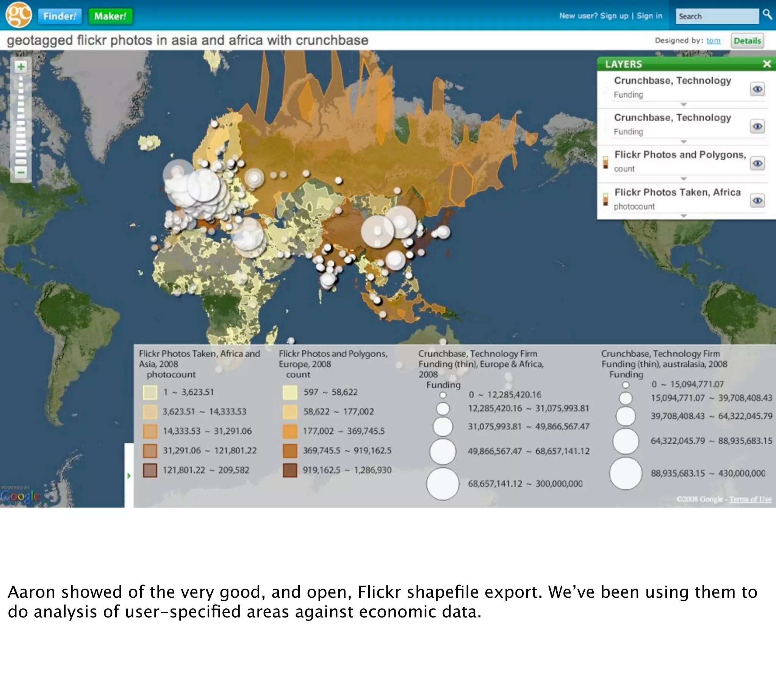Screen dimensions: 776x700
Task: Zoom out with the minus button
Action: tap(21, 172)
